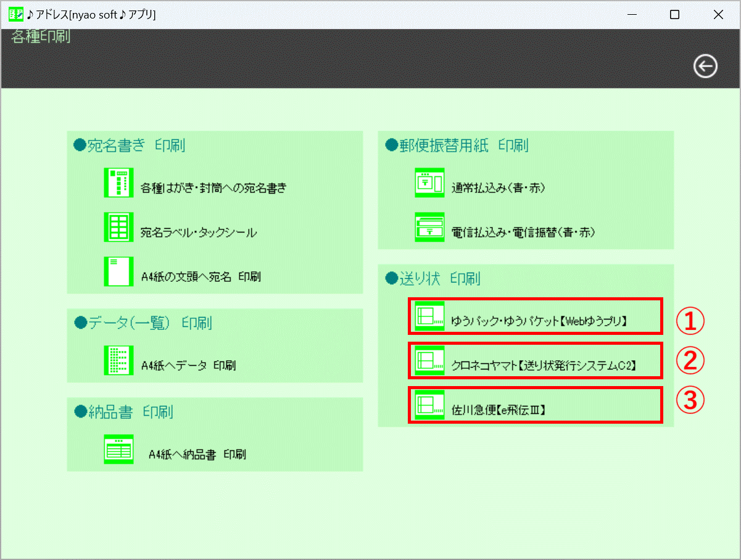Screen dimensions: 741x560
Task: Open 各種はがき・封筒への宛名書き
Action: coord(213,188)
